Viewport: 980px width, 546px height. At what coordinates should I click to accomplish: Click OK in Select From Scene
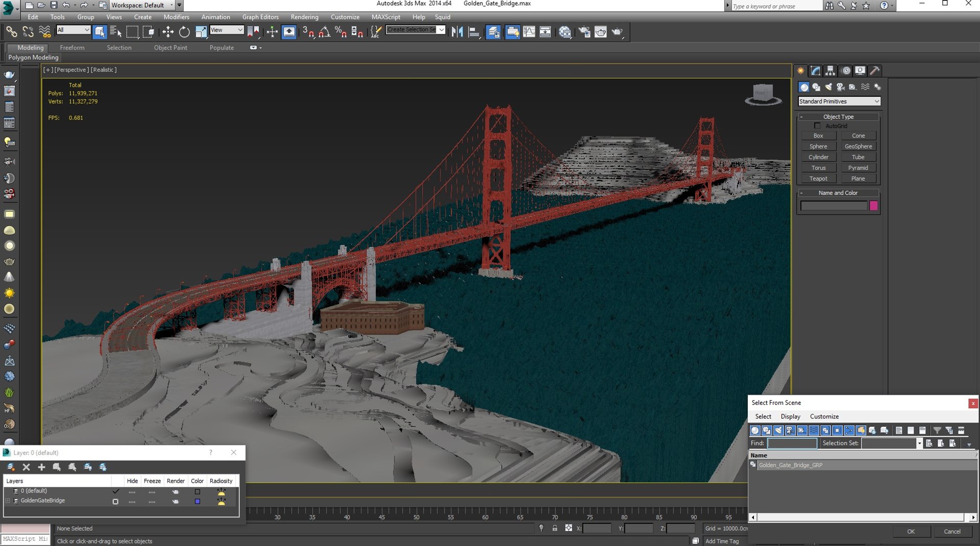(911, 531)
